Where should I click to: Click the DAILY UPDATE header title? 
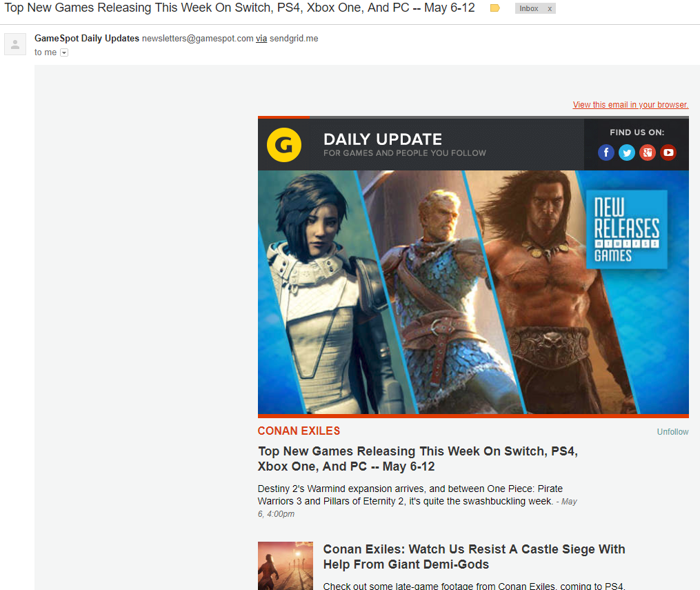click(383, 139)
